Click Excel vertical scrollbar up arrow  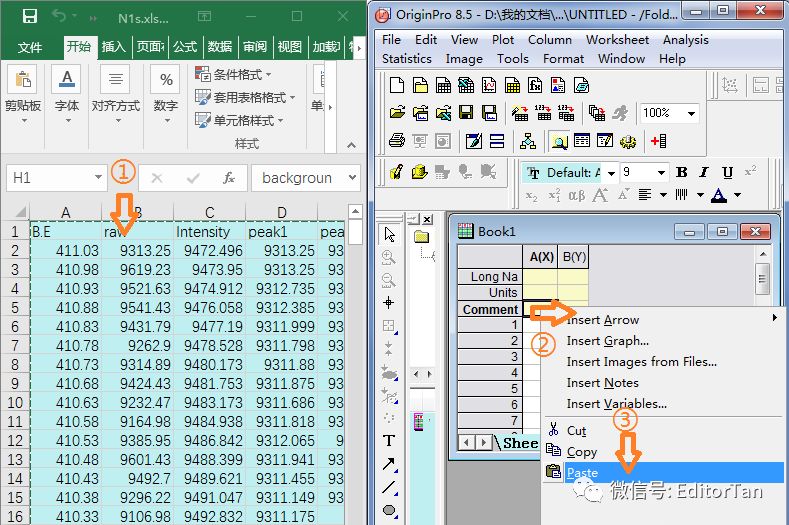point(355,211)
